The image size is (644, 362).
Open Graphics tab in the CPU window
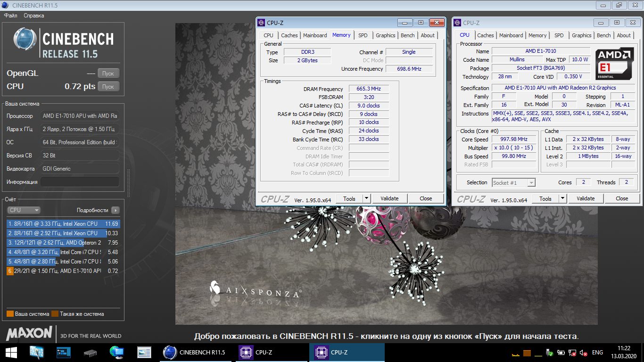click(x=581, y=35)
